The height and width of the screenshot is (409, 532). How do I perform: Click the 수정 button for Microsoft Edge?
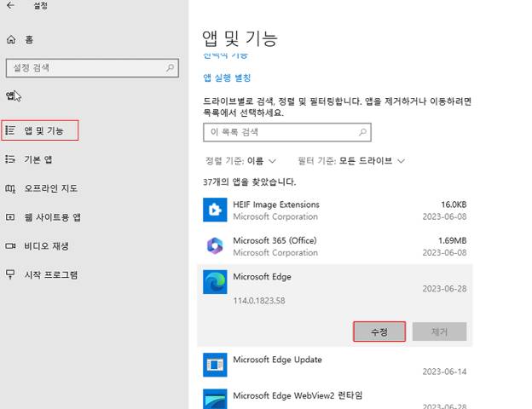tap(379, 331)
